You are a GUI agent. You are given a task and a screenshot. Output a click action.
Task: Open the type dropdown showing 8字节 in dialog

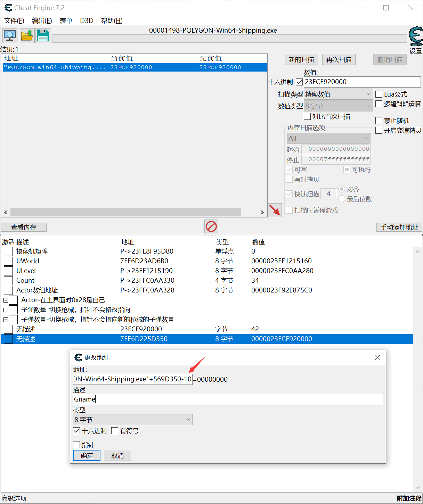coord(187,419)
